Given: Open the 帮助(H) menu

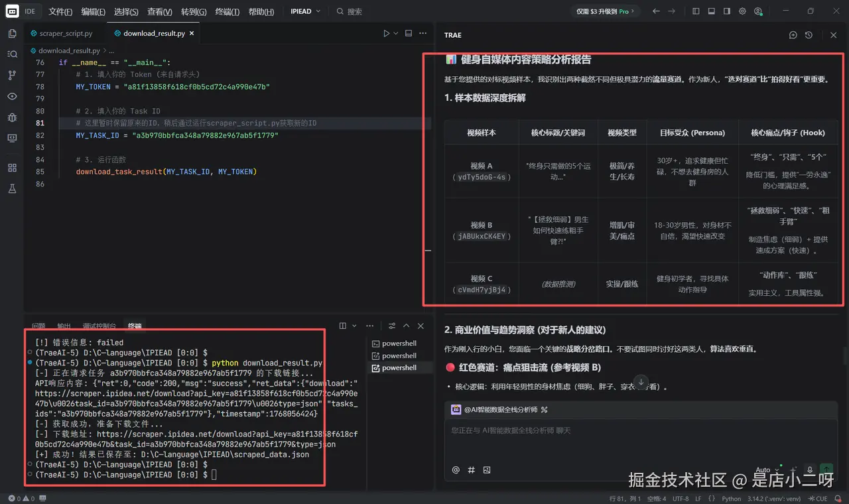Looking at the screenshot, I should 261,11.
